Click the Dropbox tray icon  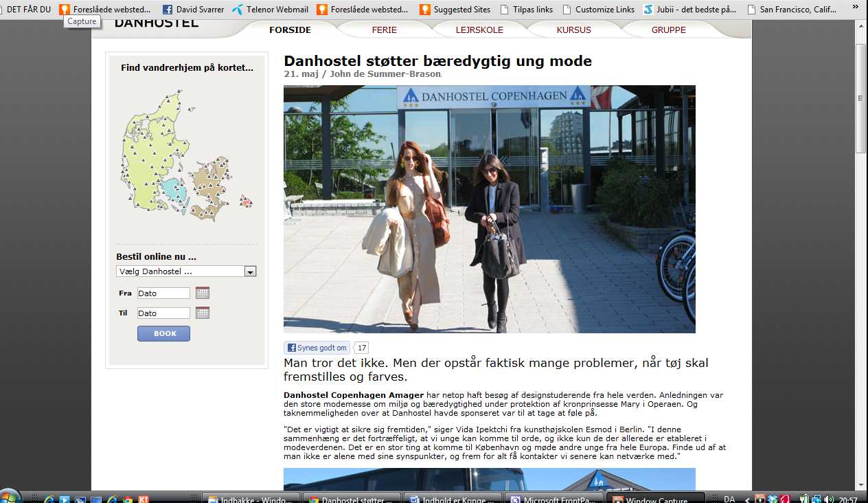pyautogui.click(x=773, y=500)
